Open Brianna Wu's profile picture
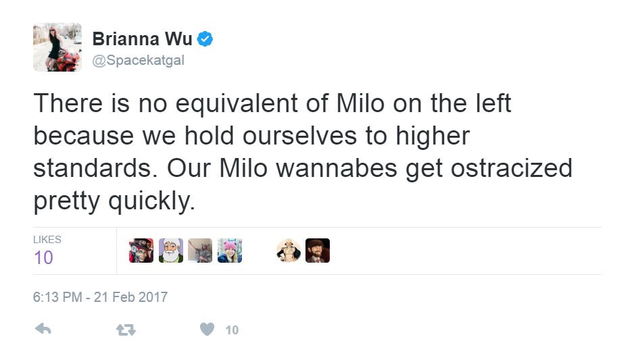Image resolution: width=638 pixels, height=364 pixels. 57,47
